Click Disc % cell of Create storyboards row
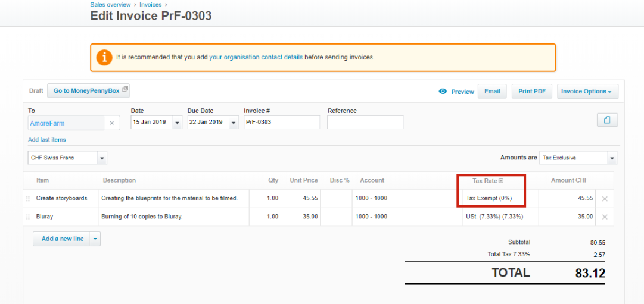 click(337, 199)
